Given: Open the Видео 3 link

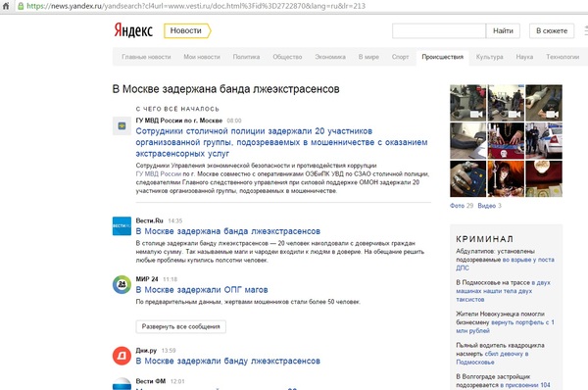Looking at the screenshot, I should pyautogui.click(x=489, y=206).
